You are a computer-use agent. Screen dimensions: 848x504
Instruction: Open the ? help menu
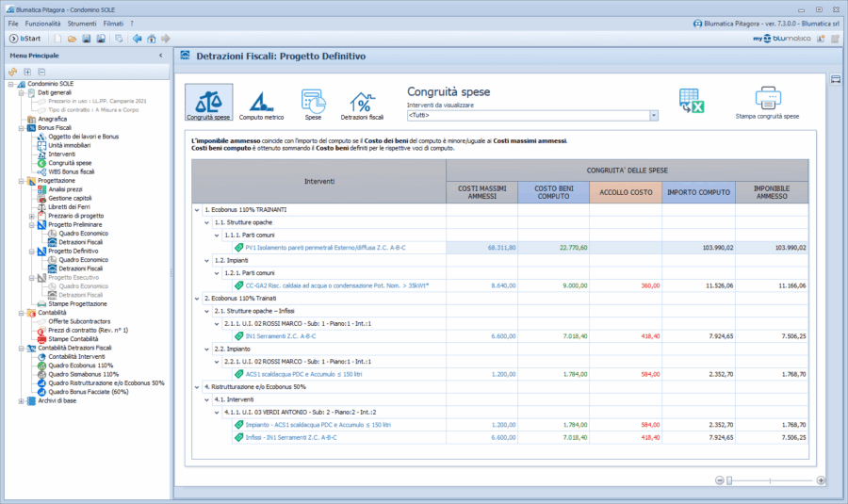point(131,24)
